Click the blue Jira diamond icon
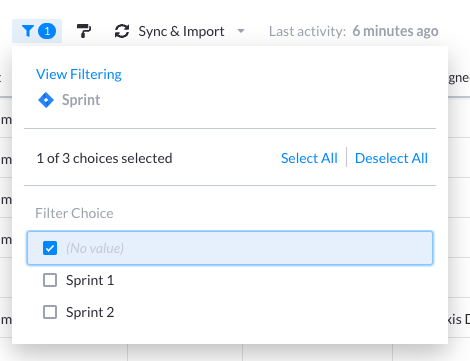This screenshot has height=361, width=470. (x=46, y=100)
